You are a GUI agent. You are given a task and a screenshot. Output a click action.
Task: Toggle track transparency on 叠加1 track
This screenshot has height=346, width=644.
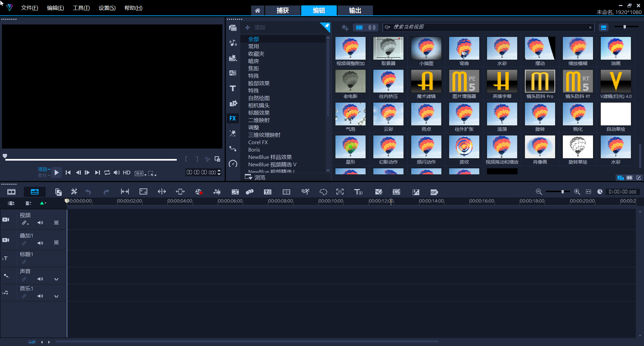[x=56, y=242]
